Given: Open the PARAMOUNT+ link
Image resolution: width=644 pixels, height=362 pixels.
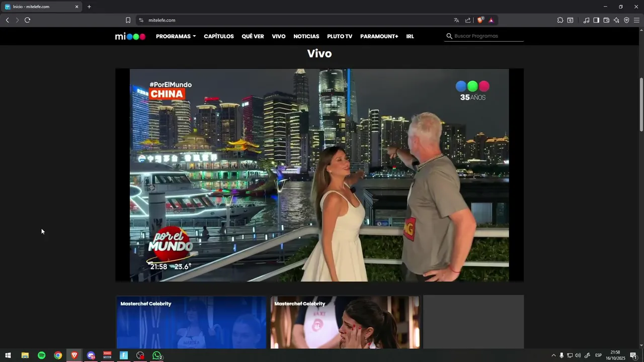Looking at the screenshot, I should [379, 36].
